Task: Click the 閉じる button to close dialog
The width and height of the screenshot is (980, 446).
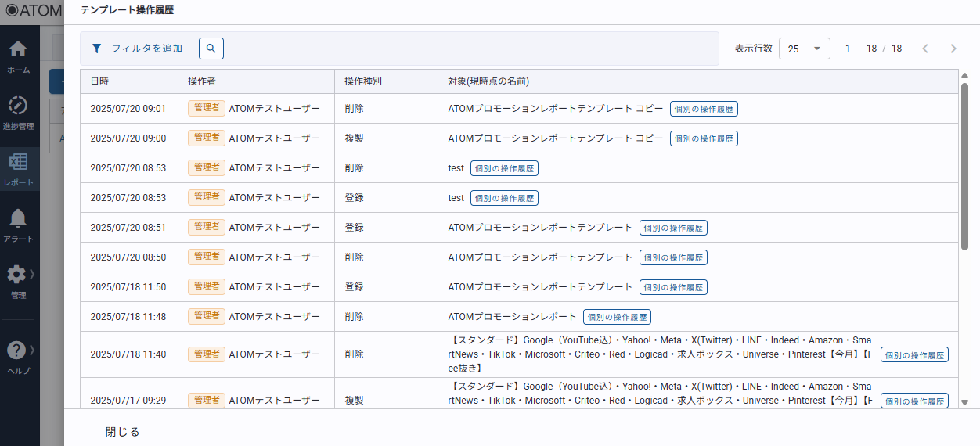Action: 123,432
